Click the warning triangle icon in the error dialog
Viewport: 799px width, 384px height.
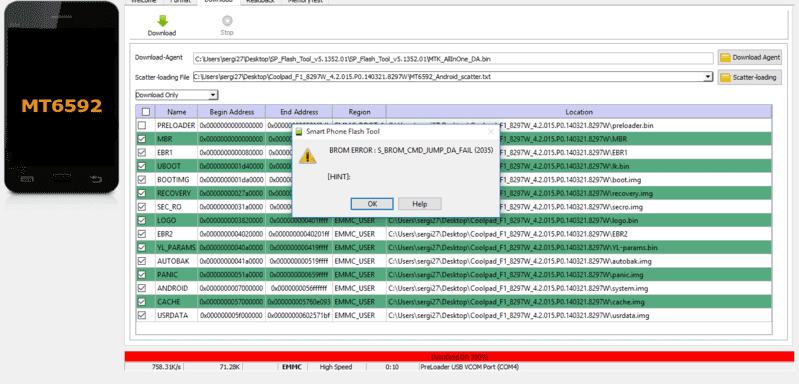pyautogui.click(x=307, y=155)
